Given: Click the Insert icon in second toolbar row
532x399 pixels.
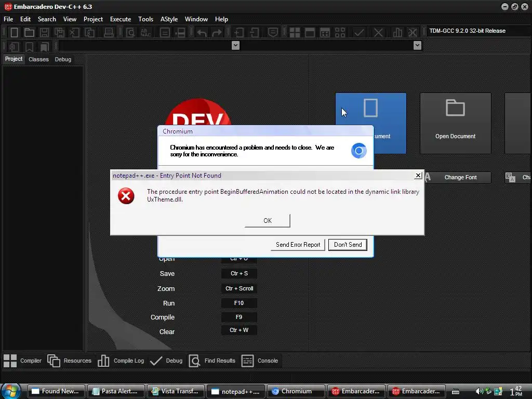Looking at the screenshot, I should pos(14,46).
